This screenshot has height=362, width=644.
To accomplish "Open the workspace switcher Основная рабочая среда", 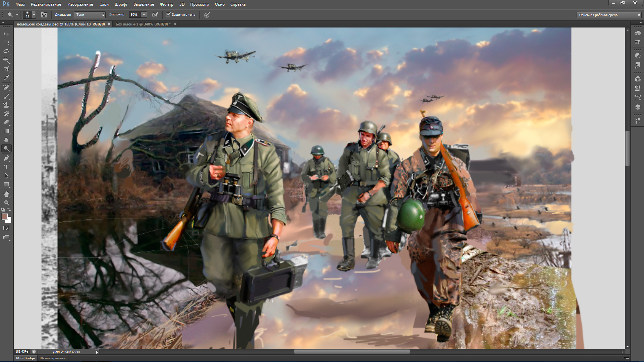I will click(x=609, y=15).
